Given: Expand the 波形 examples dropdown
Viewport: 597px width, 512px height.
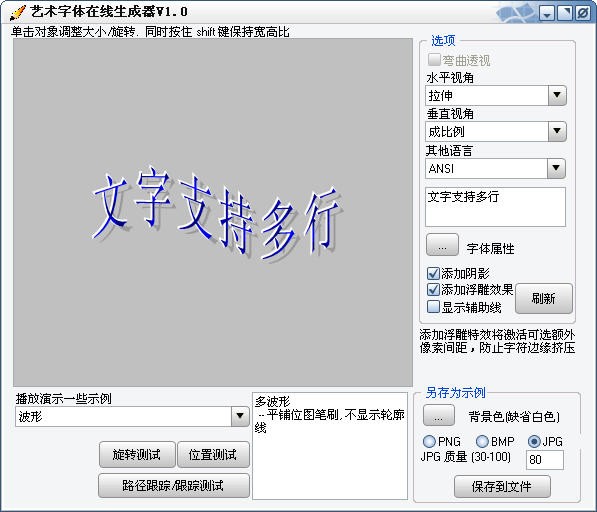Looking at the screenshot, I should point(240,416).
